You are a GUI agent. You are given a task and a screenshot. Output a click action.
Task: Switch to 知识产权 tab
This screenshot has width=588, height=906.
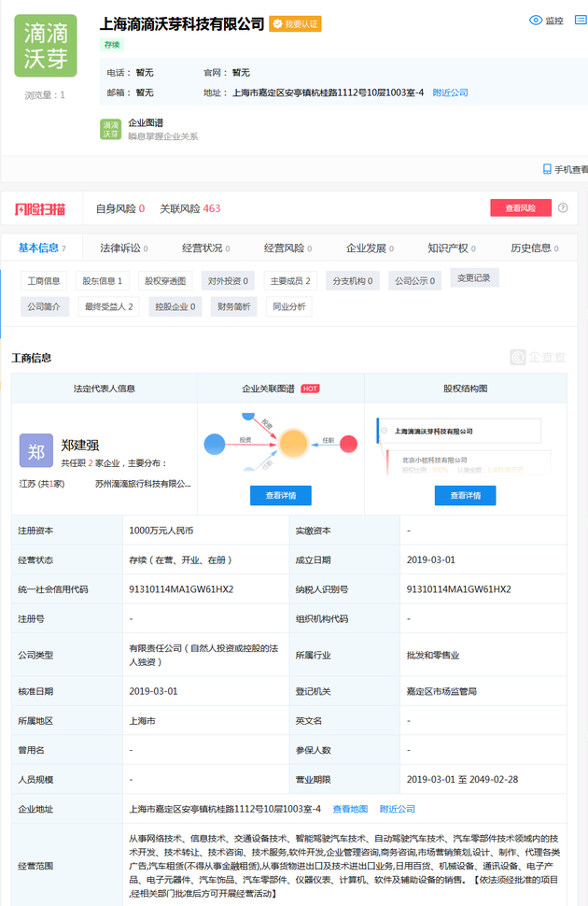(452, 248)
